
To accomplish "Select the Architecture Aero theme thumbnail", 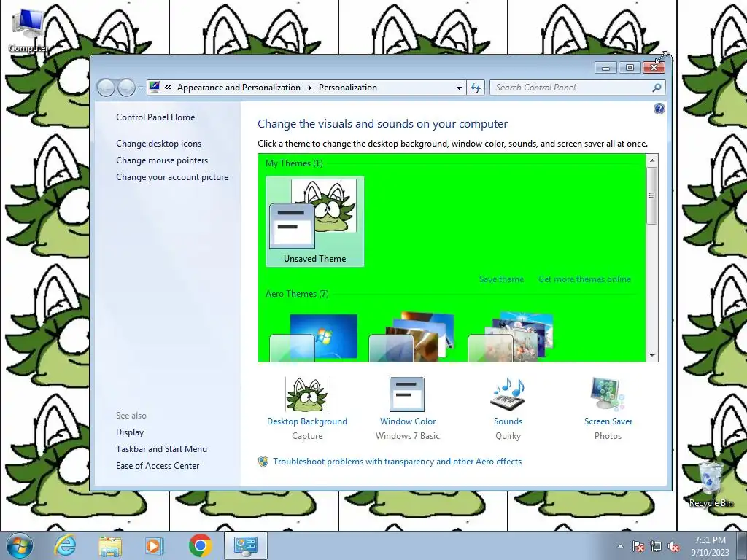I will [x=413, y=337].
